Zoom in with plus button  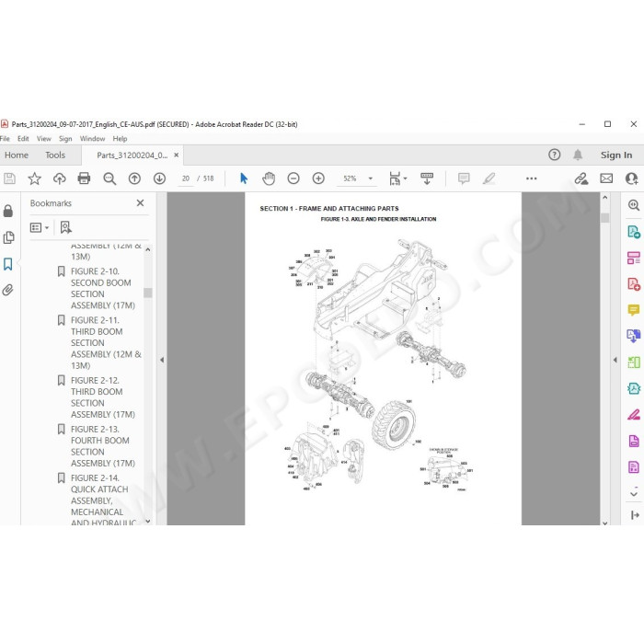tap(318, 178)
